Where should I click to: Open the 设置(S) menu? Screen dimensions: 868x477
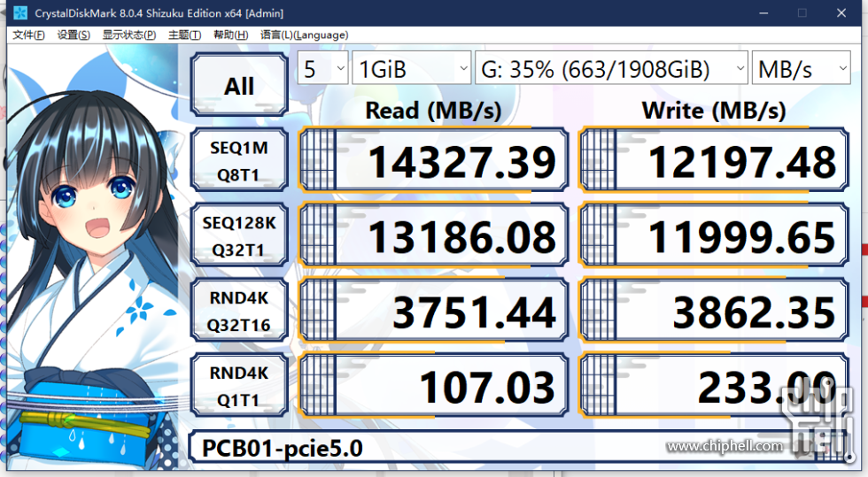pyautogui.click(x=73, y=35)
